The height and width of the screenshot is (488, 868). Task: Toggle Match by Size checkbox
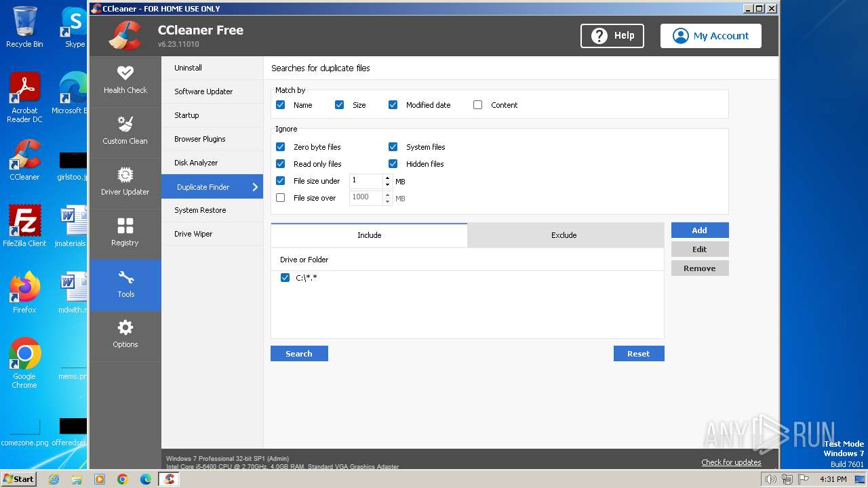point(339,105)
